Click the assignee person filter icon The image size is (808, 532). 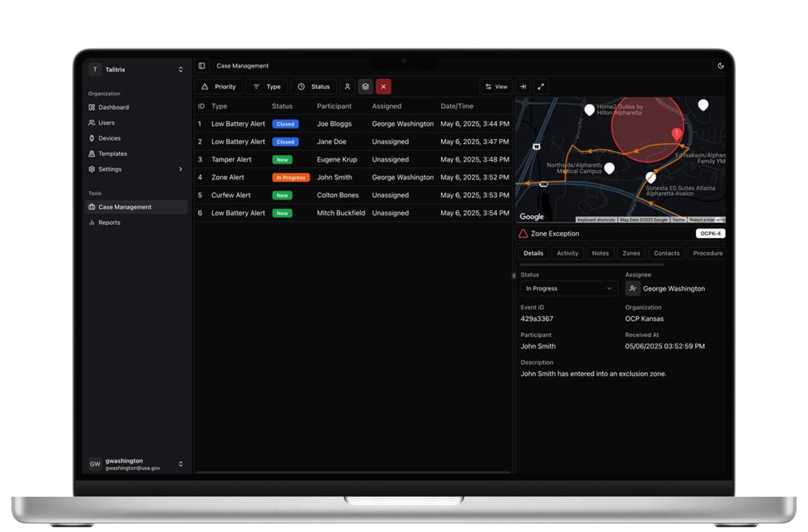tap(347, 87)
